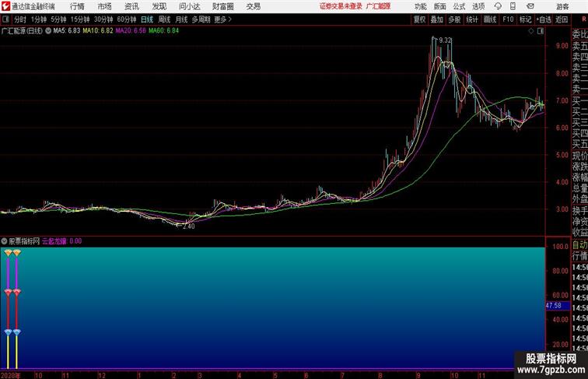
Task: Open the 功能 menu
Action: (420, 6)
